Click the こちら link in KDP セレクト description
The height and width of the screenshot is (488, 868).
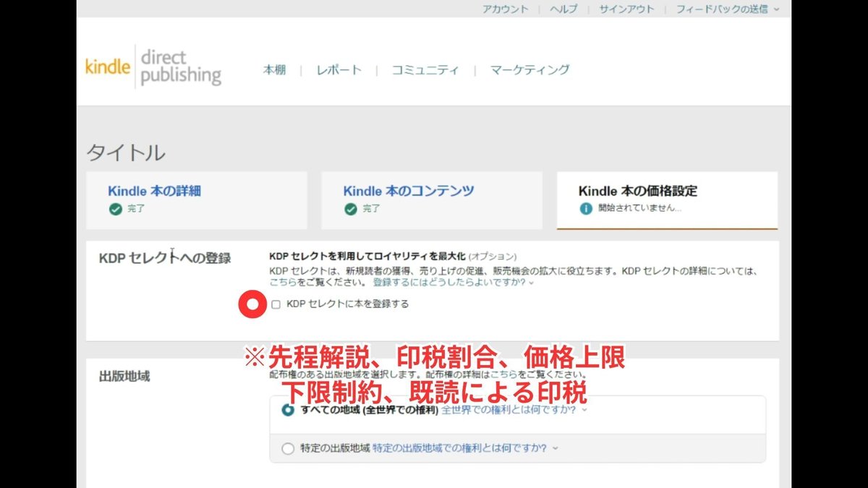tap(283, 282)
